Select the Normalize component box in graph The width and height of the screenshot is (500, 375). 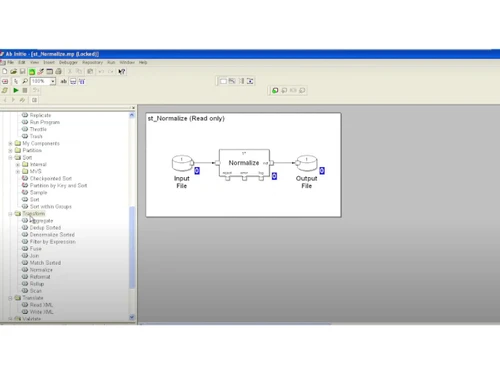(x=244, y=163)
